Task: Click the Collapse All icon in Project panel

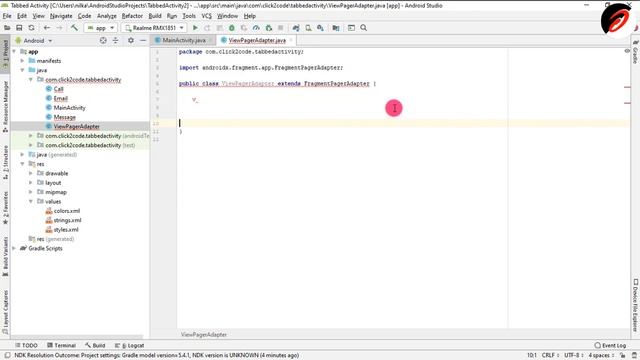Action: click(116, 40)
